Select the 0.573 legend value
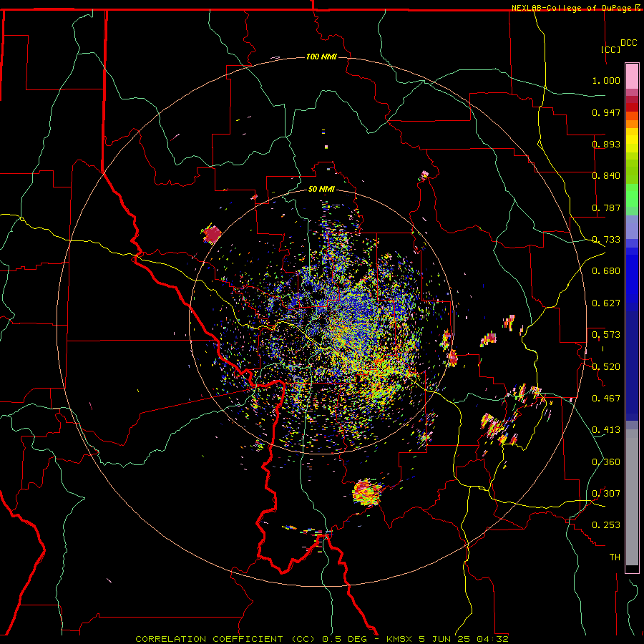Viewport: 644px width, 644px height. (606, 335)
